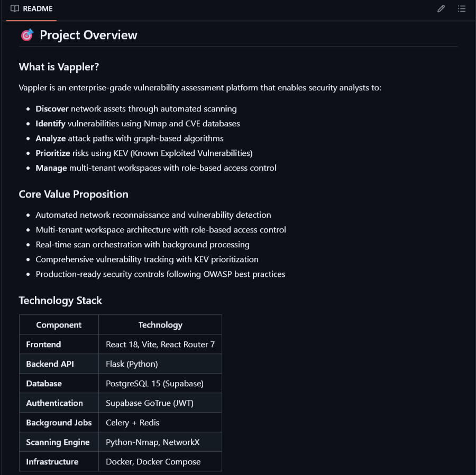
Task: Click the Scanning Engine row label
Action: click(x=58, y=442)
